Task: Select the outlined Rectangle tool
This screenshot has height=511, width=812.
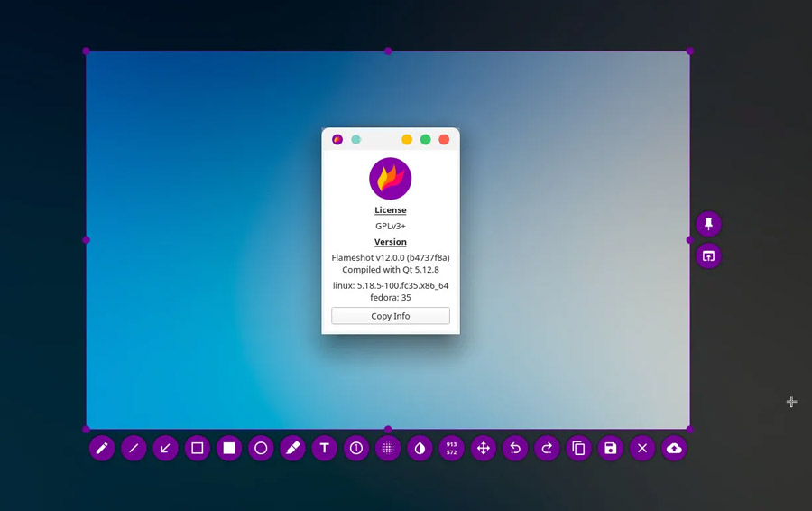Action: point(198,448)
